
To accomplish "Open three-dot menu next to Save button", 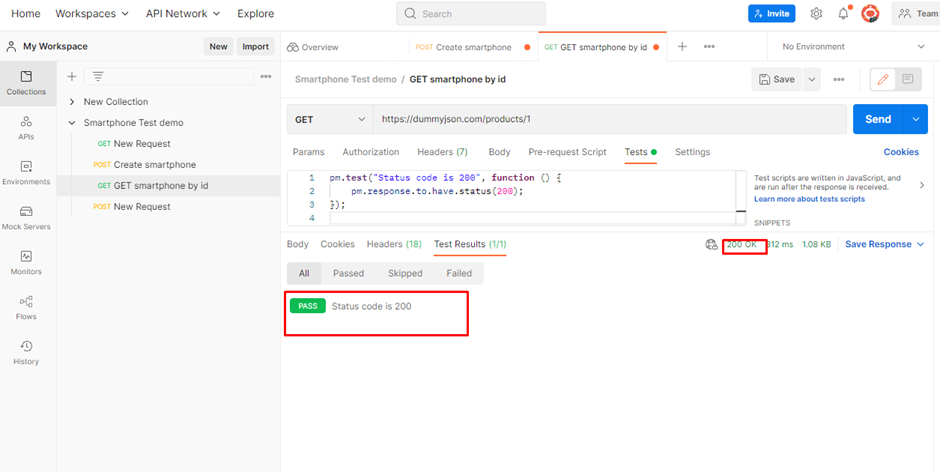I will tap(839, 79).
